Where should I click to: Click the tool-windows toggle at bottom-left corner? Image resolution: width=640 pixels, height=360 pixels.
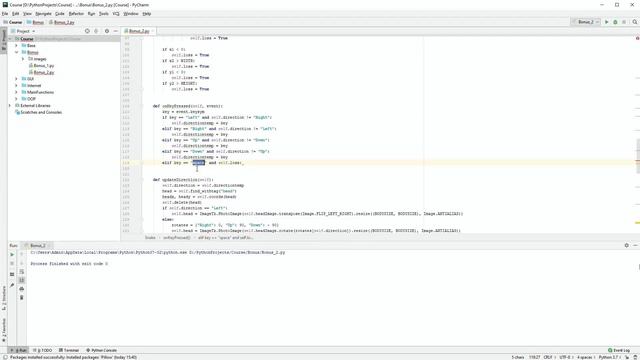click(x=4, y=357)
